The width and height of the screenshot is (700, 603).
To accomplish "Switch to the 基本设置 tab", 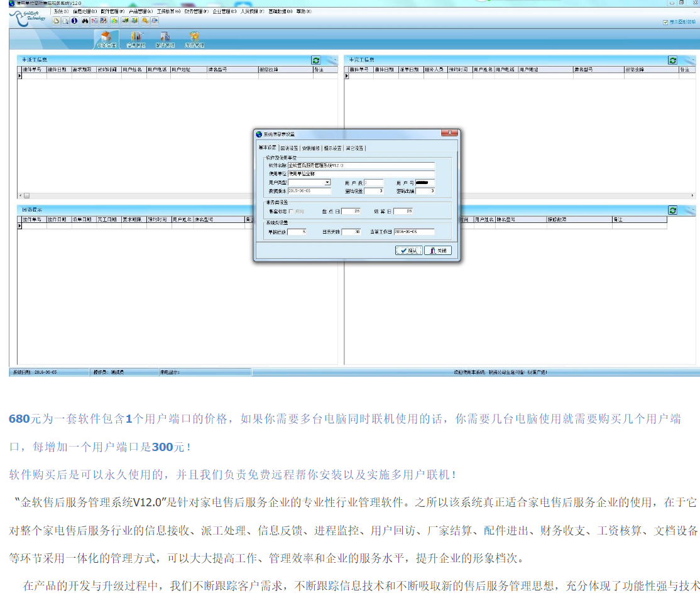I will pos(268,148).
